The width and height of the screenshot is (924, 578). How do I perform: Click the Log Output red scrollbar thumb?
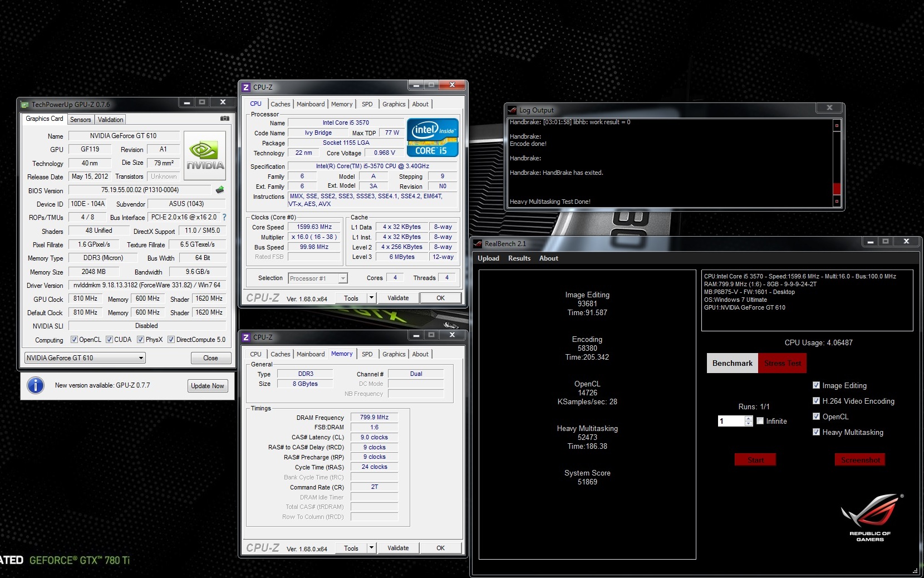coord(836,188)
